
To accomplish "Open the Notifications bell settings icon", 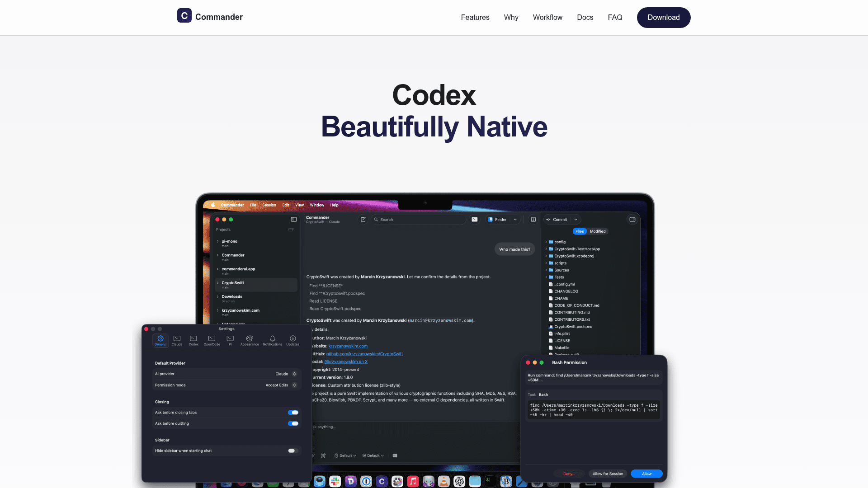I will pos(272,340).
